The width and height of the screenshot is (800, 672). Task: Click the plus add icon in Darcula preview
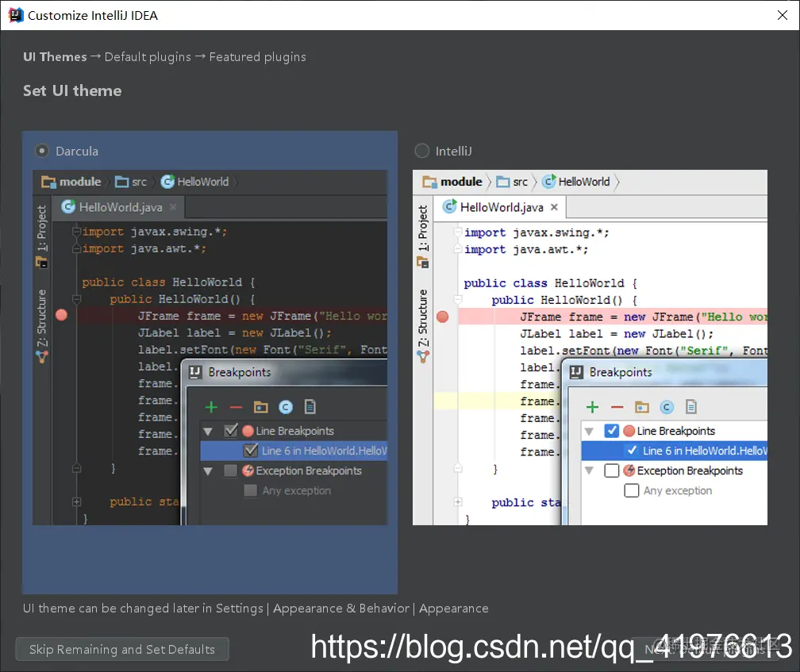click(211, 407)
